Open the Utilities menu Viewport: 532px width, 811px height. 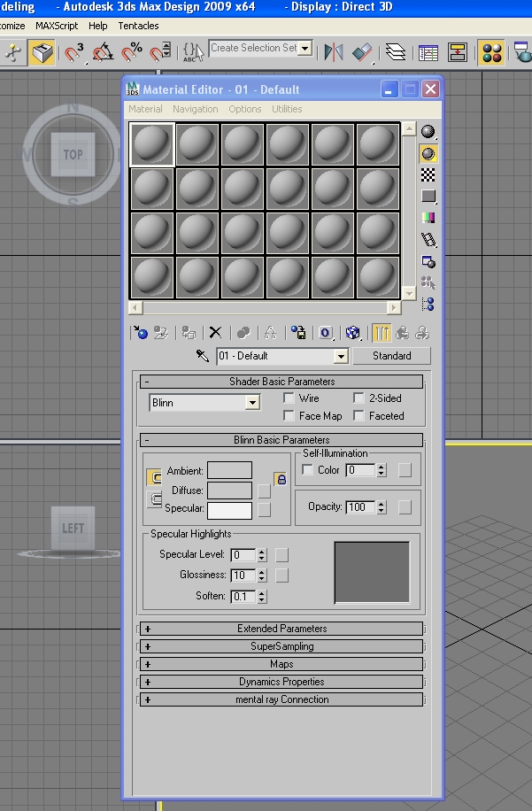tap(287, 109)
